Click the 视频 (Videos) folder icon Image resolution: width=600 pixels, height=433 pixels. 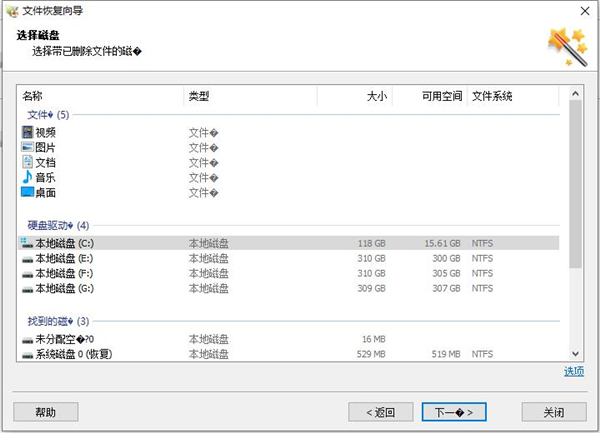pyautogui.click(x=27, y=132)
